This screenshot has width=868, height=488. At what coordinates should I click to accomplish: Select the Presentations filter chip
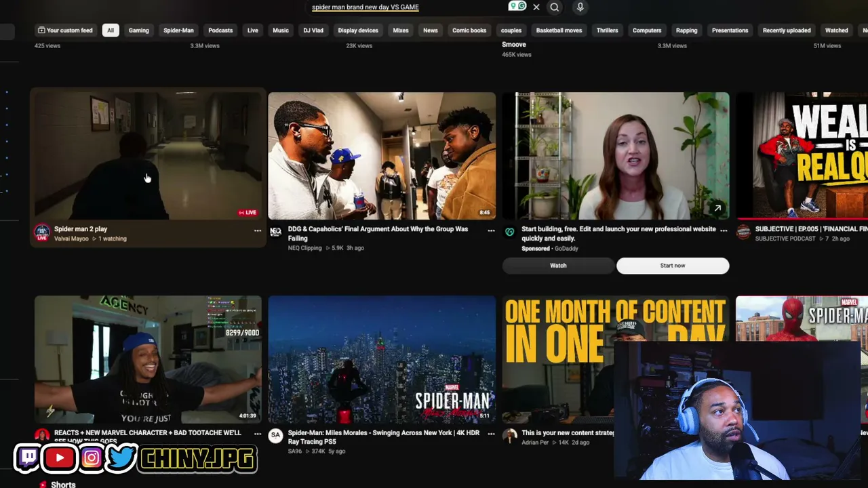(x=730, y=30)
